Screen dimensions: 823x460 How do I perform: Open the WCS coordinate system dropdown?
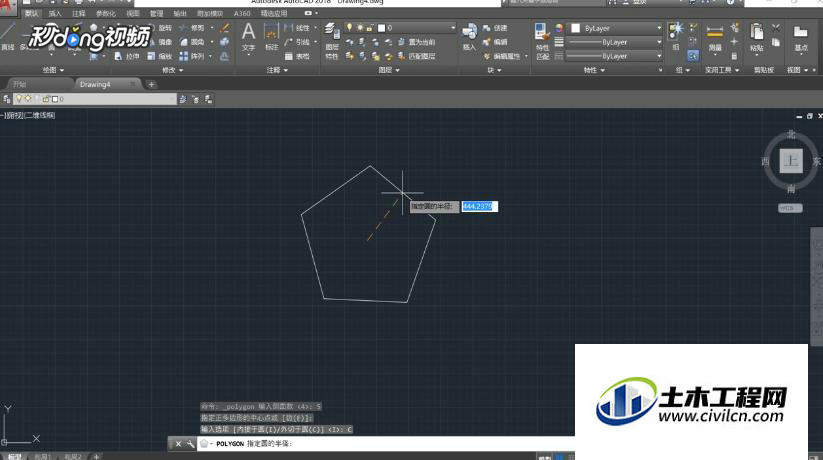[x=790, y=208]
